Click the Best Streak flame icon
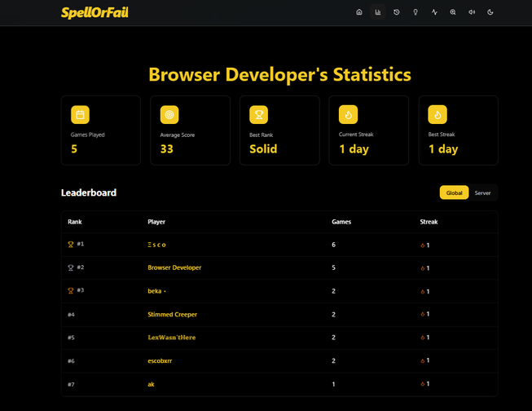The image size is (532, 411). coord(437,114)
